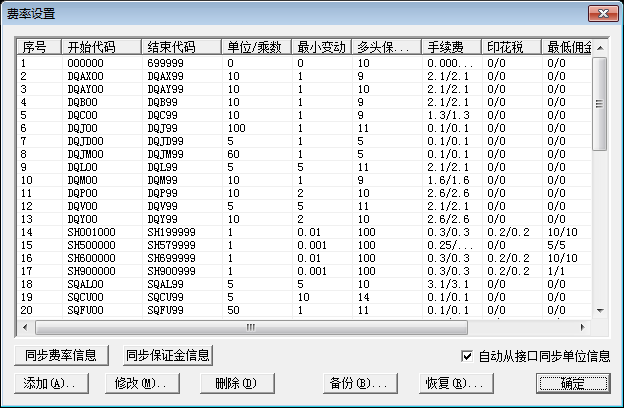This screenshot has height=408, width=624.
Task: Select the SQCU00 row
Action: [304, 297]
